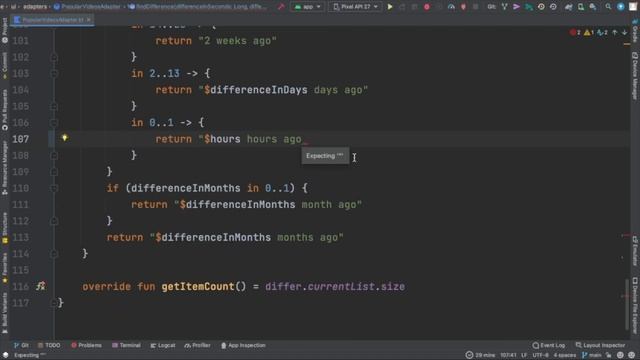640x360 pixels.
Task: Click the red Debug app icon
Action: click(x=427, y=7)
